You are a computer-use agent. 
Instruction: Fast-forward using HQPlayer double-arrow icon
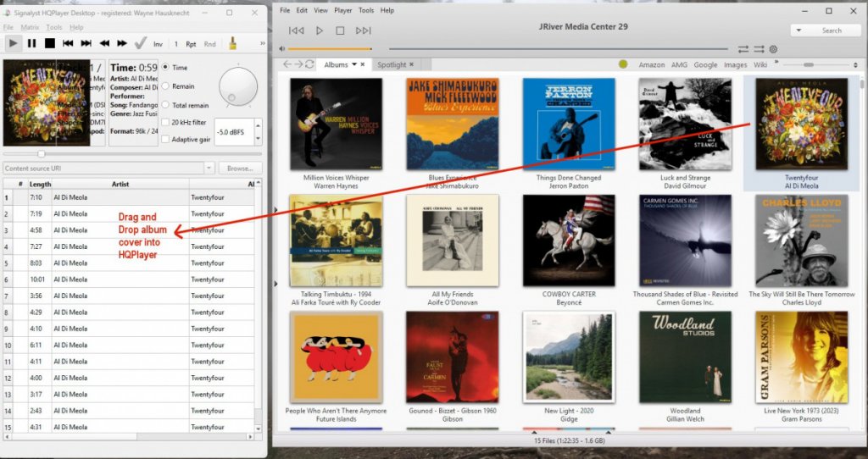(x=122, y=43)
